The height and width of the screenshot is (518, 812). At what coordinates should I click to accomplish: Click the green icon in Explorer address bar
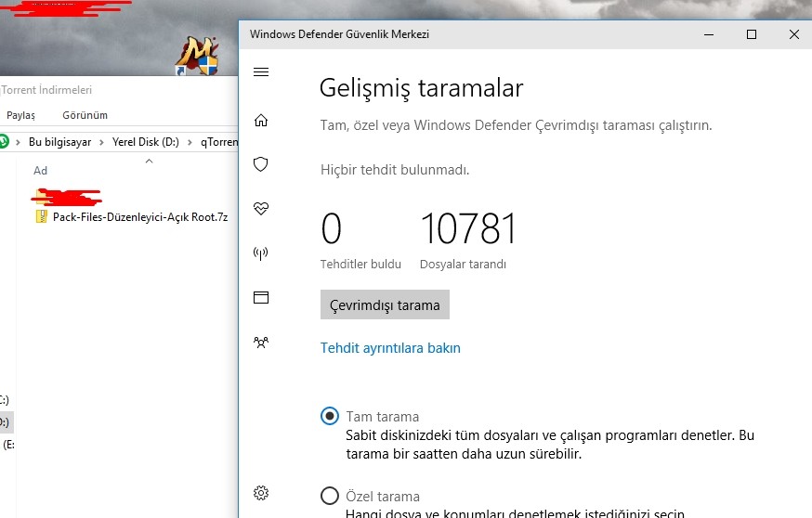4,141
